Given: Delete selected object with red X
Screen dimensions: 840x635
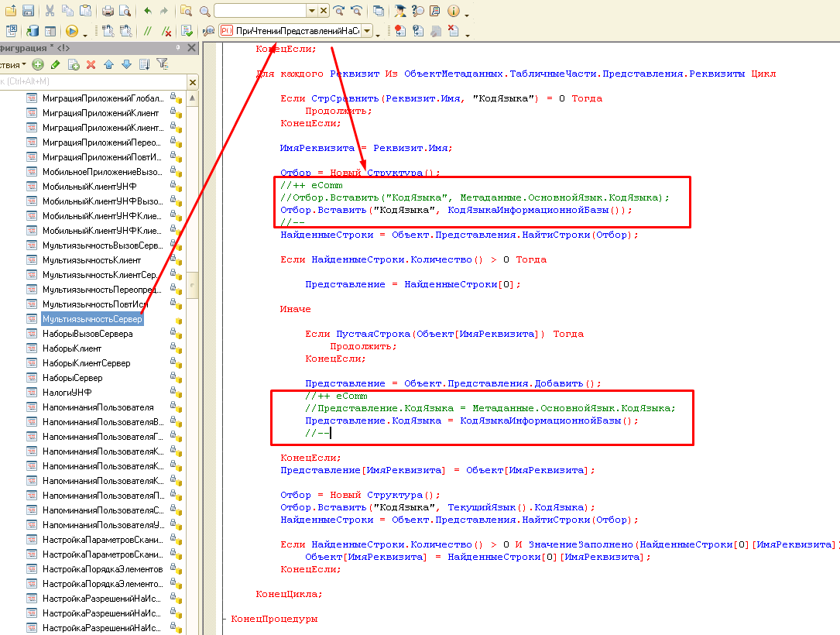Looking at the screenshot, I should tap(91, 64).
